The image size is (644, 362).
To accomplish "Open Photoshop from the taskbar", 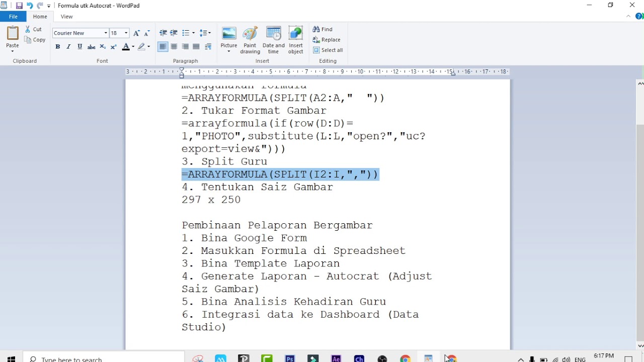I will coord(290,358).
